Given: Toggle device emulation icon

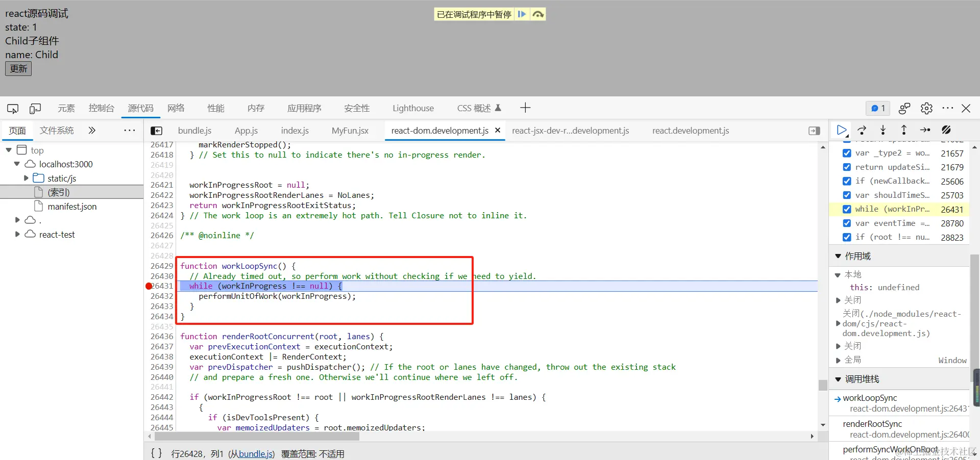Looking at the screenshot, I should point(35,108).
